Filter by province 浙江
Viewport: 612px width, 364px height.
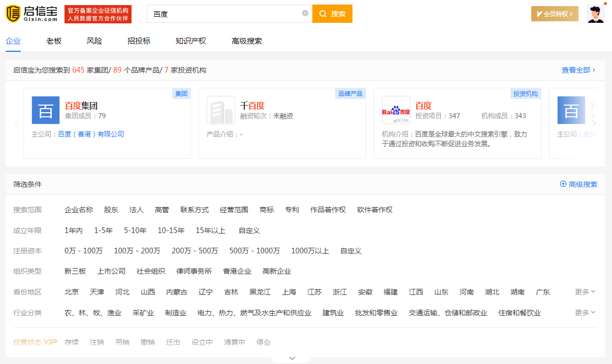pyautogui.click(x=340, y=292)
